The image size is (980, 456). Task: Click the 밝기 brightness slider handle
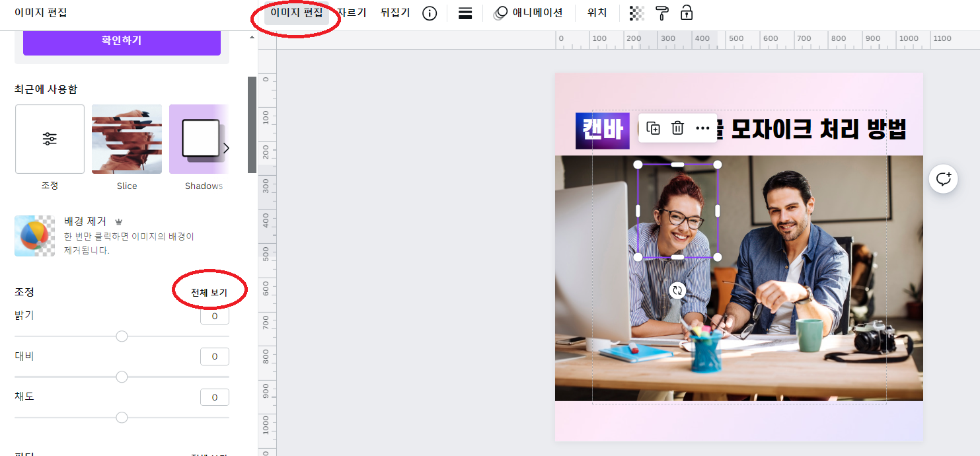click(x=122, y=336)
